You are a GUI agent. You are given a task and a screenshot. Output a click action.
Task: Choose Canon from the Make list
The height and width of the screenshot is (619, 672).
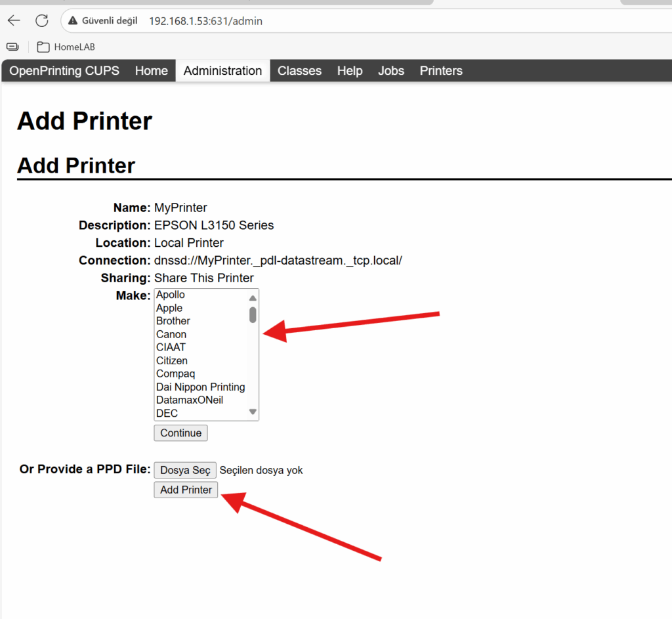(171, 334)
